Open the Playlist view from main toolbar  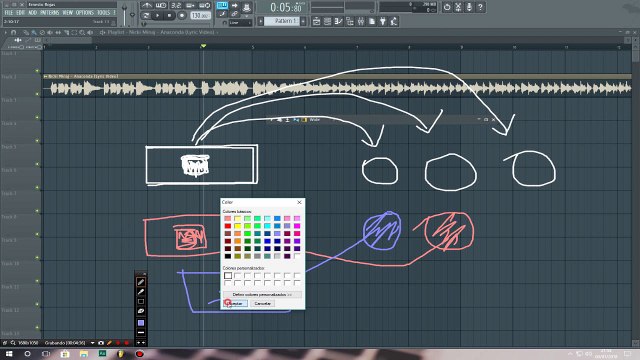[x=317, y=21]
